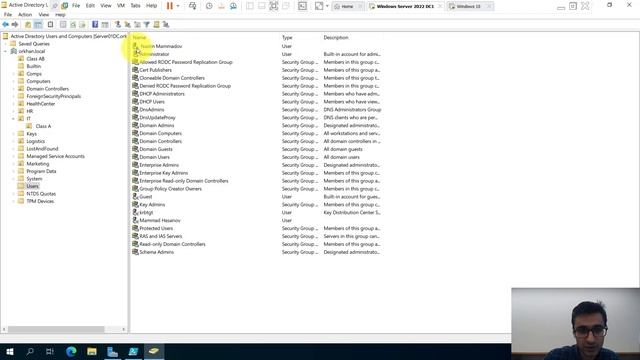Click the revert snapshot icon
The image size is (640, 360).
point(221,6)
